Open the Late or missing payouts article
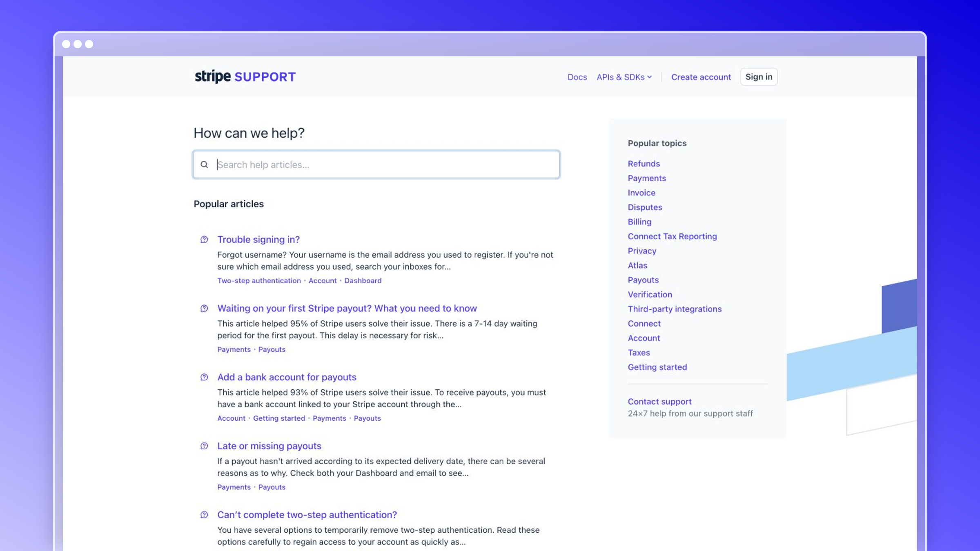Image resolution: width=980 pixels, height=551 pixels. (x=269, y=446)
